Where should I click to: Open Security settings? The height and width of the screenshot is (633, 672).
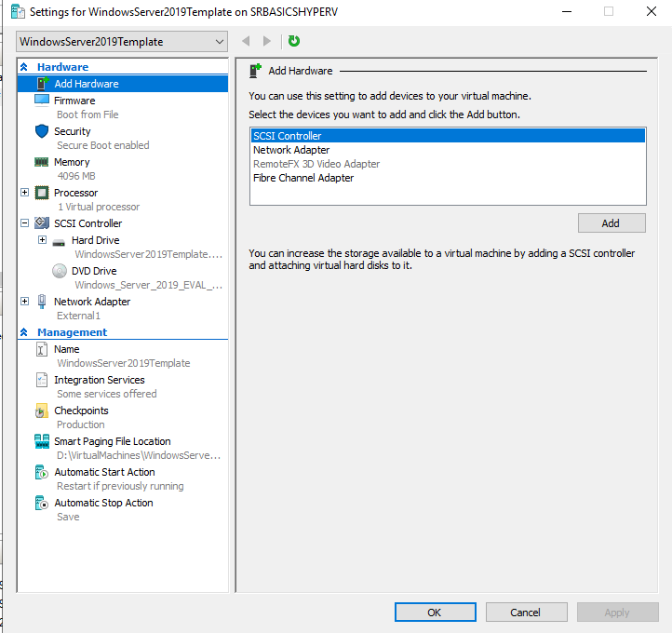pyautogui.click(x=73, y=131)
